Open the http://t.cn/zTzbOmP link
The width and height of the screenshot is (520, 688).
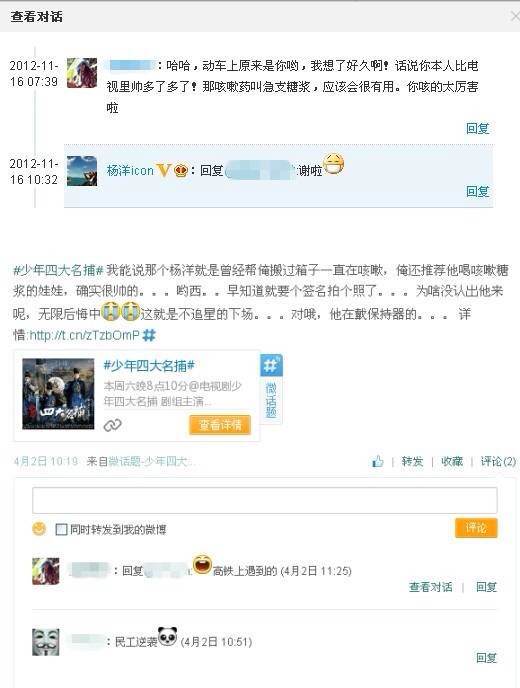coord(84,336)
